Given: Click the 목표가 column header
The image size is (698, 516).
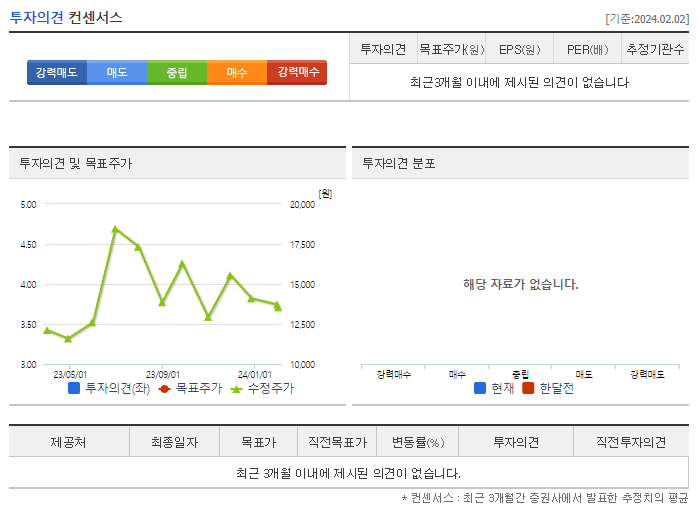Looking at the screenshot, I should pyautogui.click(x=259, y=442).
